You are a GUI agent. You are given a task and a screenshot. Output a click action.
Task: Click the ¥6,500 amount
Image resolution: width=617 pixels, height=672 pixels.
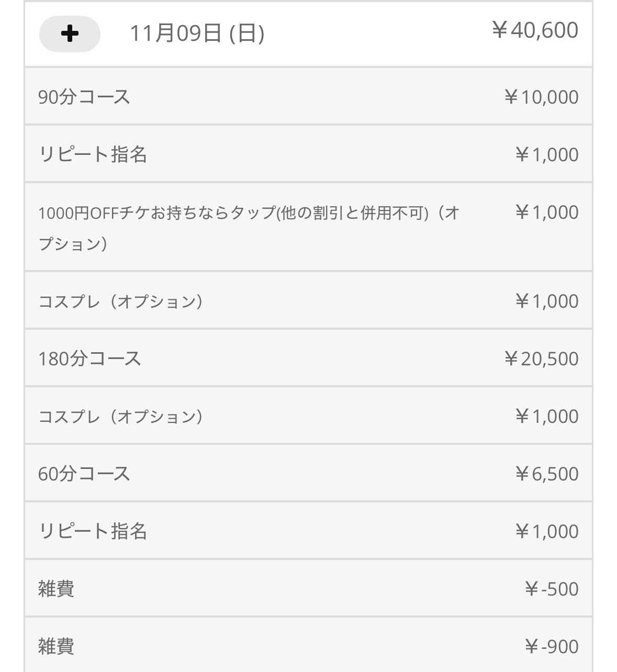pyautogui.click(x=546, y=474)
